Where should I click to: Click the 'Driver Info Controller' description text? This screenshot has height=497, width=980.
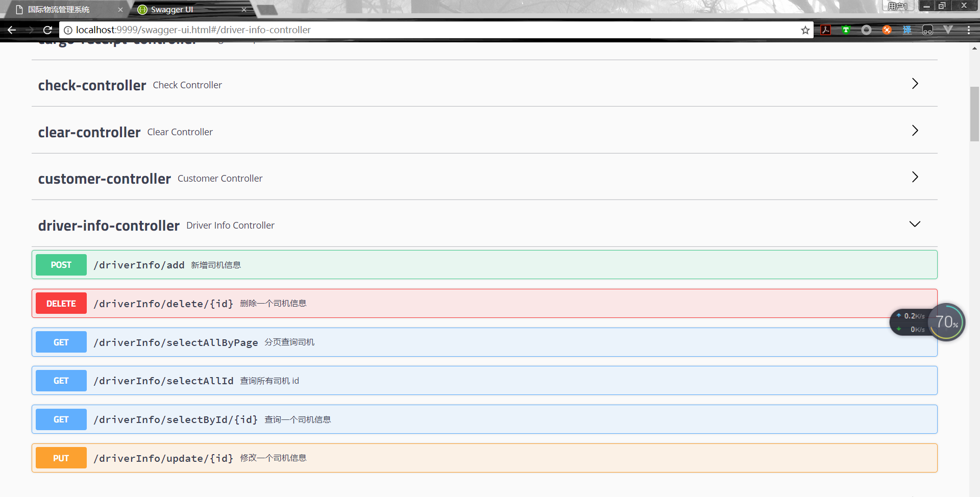[x=230, y=226]
